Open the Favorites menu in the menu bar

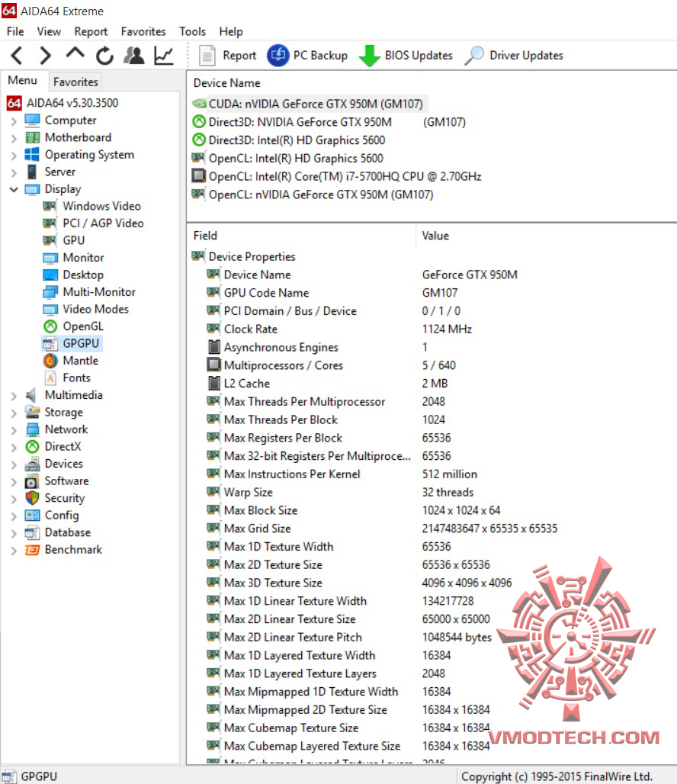coord(143,31)
